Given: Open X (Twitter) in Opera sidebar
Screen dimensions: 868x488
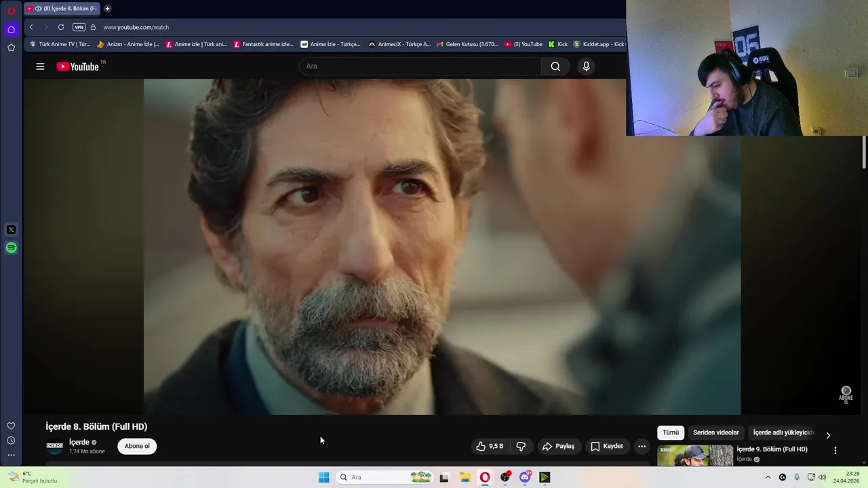Looking at the screenshot, I should [11, 230].
